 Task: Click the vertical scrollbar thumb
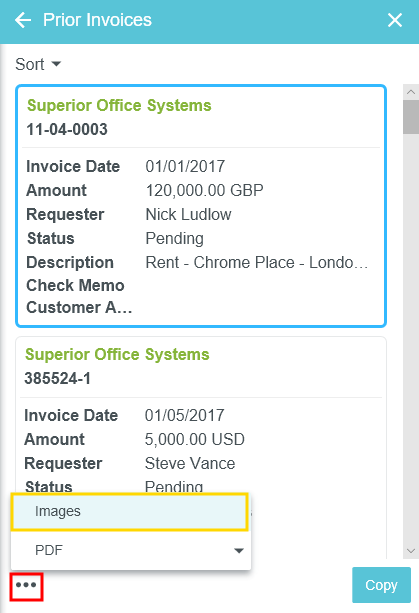tap(411, 117)
